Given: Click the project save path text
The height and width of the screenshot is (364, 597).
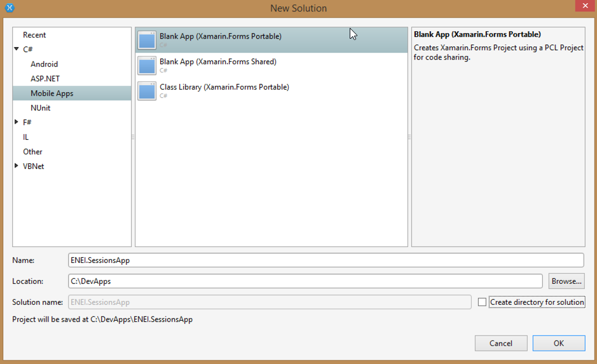Looking at the screenshot, I should pos(102,319).
